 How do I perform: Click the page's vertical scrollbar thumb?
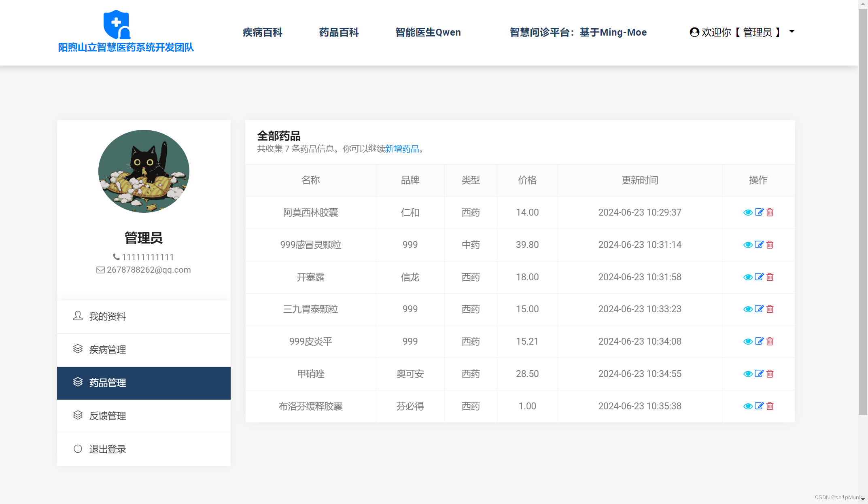(x=863, y=212)
